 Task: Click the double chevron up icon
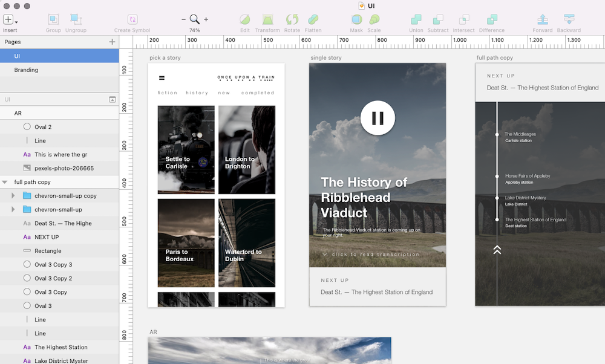point(497,250)
